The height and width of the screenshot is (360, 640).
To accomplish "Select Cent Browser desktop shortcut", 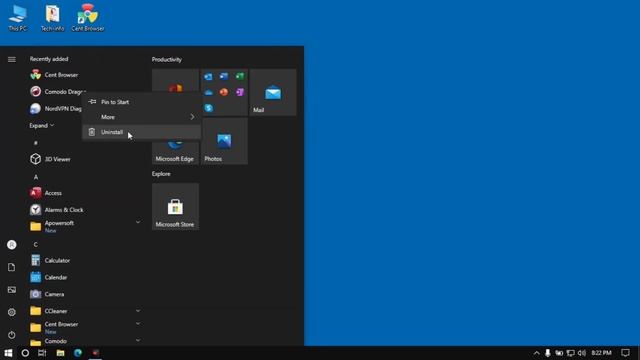I will point(88,18).
